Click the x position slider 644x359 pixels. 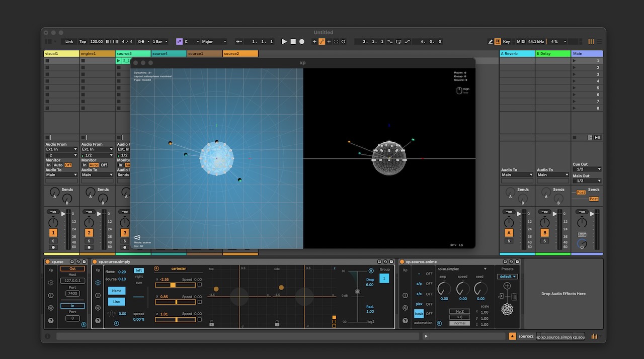coord(175,285)
